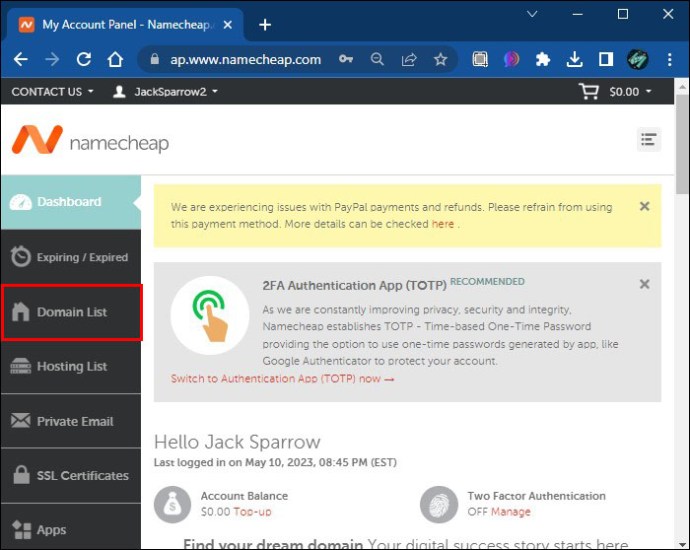
Task: Click the Expiring / Expired clock icon
Action: coord(20,257)
